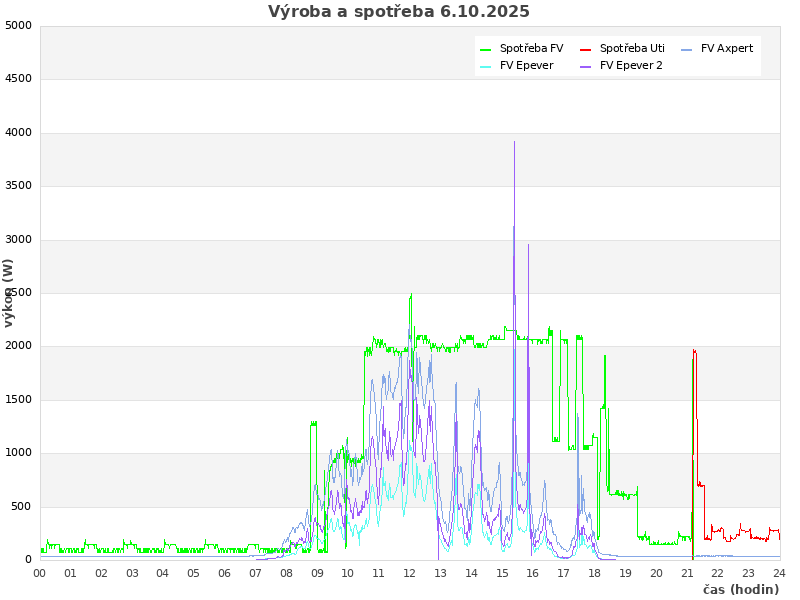Viewport: 800px width, 600px height.
Task: Click the 5000 tick on the y-axis
Action: pyautogui.click(x=18, y=25)
